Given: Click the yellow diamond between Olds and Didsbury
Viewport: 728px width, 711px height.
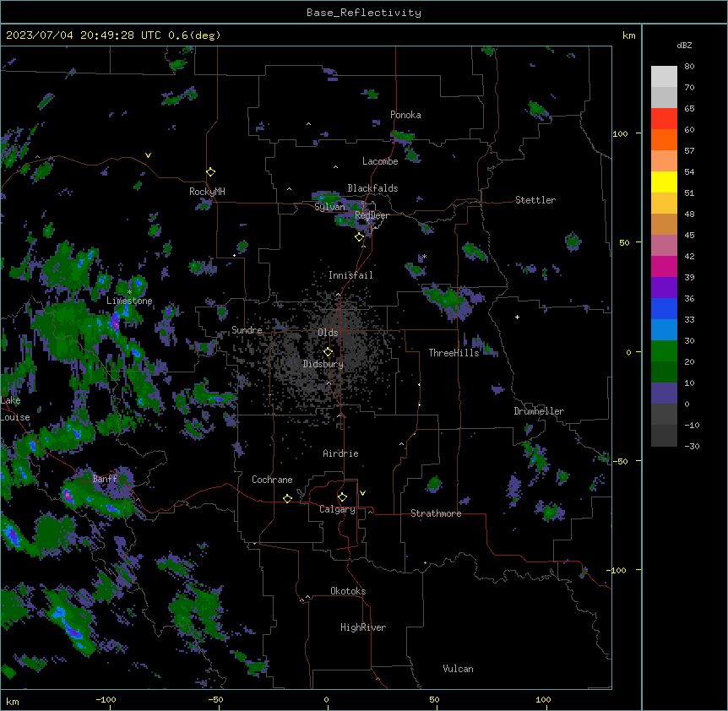Looking at the screenshot, I should point(328,352).
